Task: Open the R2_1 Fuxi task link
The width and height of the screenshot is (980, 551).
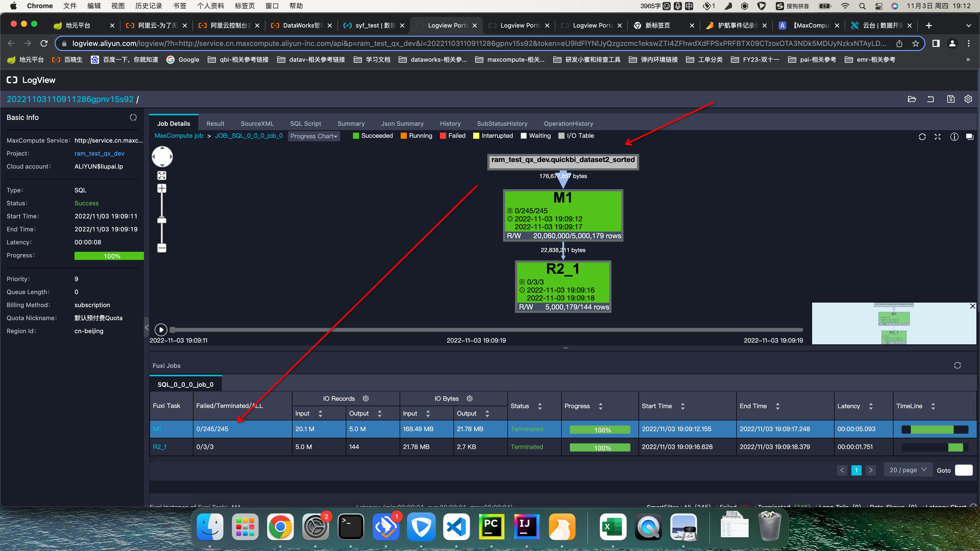Action: [x=160, y=447]
